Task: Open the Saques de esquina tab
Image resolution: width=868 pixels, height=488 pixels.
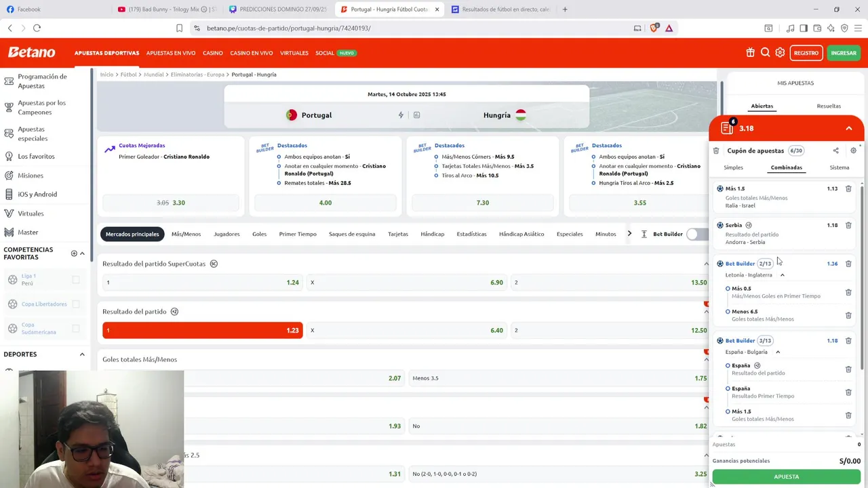Action: coord(352,234)
